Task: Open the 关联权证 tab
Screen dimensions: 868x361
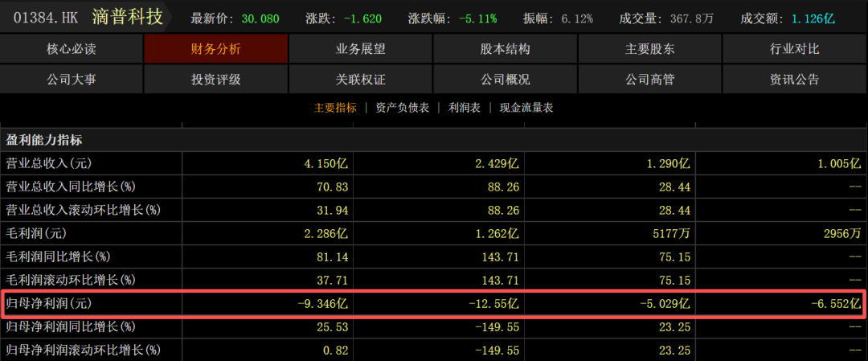Action: point(360,80)
